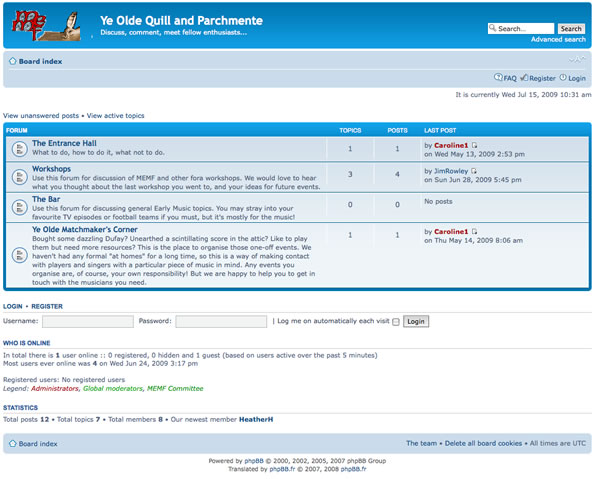Open the Register link in top bar

542,78
